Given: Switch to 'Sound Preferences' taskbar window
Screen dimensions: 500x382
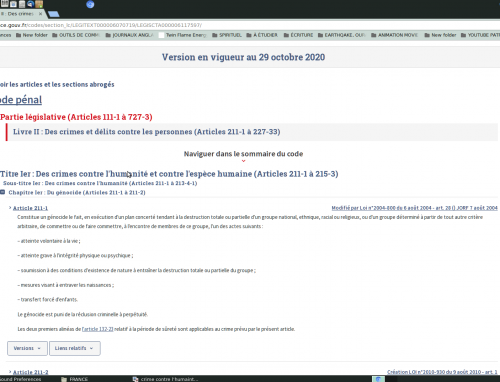Looking at the screenshot, I should pyautogui.click(x=21, y=379).
